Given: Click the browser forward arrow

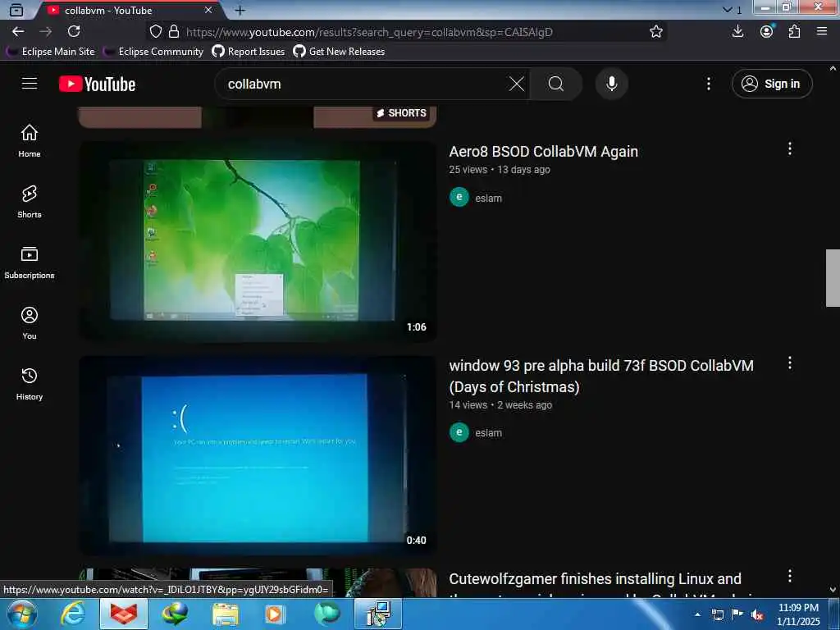Looking at the screenshot, I should (46, 32).
